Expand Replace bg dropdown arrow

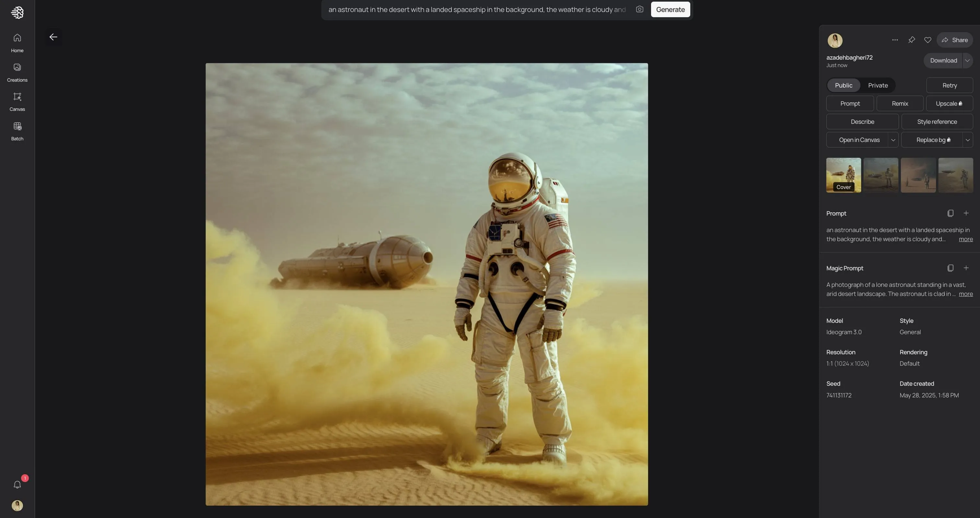[x=967, y=140]
